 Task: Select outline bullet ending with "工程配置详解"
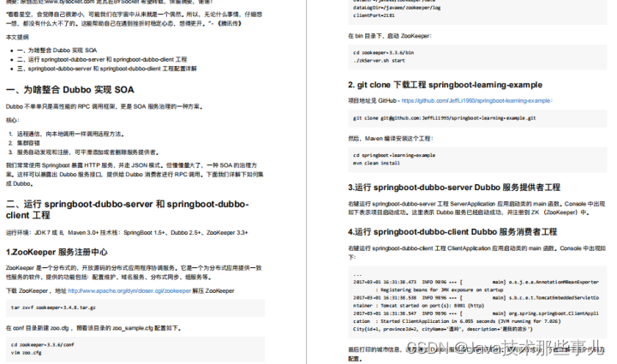106,69
